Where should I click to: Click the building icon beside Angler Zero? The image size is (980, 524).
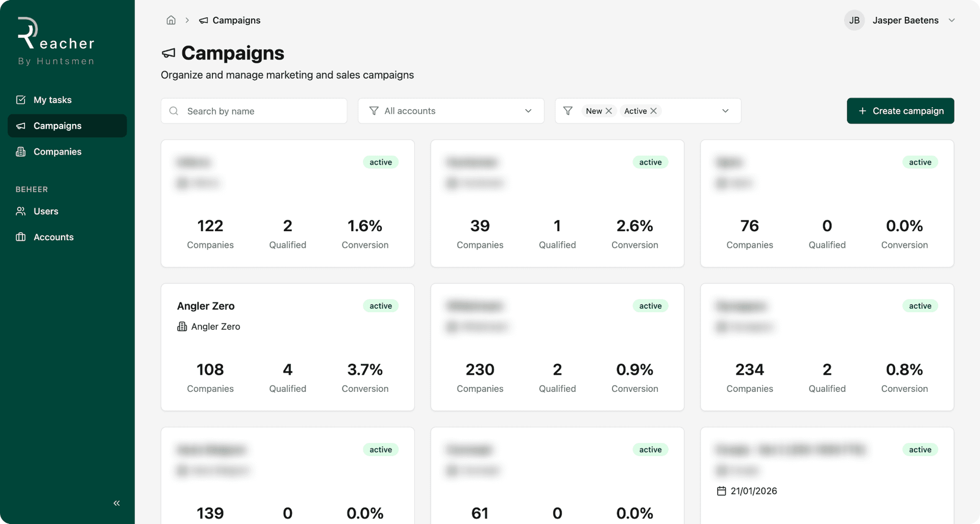pyautogui.click(x=182, y=327)
